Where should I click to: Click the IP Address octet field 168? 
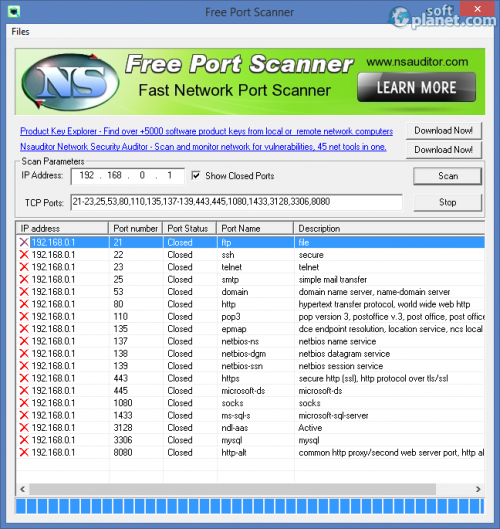pyautogui.click(x=114, y=175)
